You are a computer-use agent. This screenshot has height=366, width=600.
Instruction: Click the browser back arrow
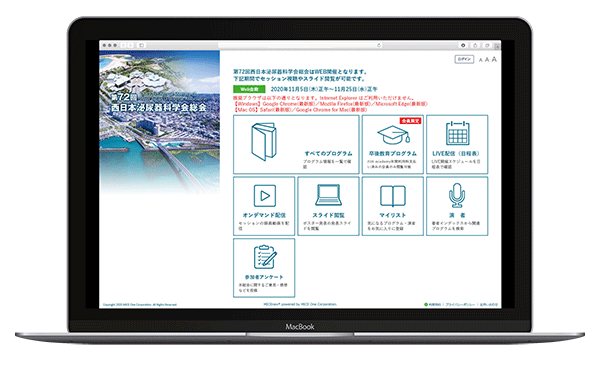123,45
